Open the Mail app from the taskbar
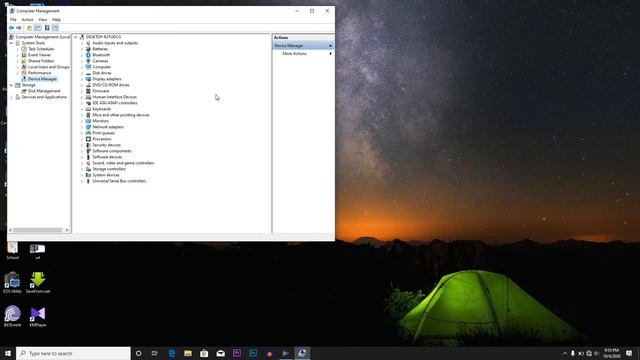 click(x=220, y=353)
